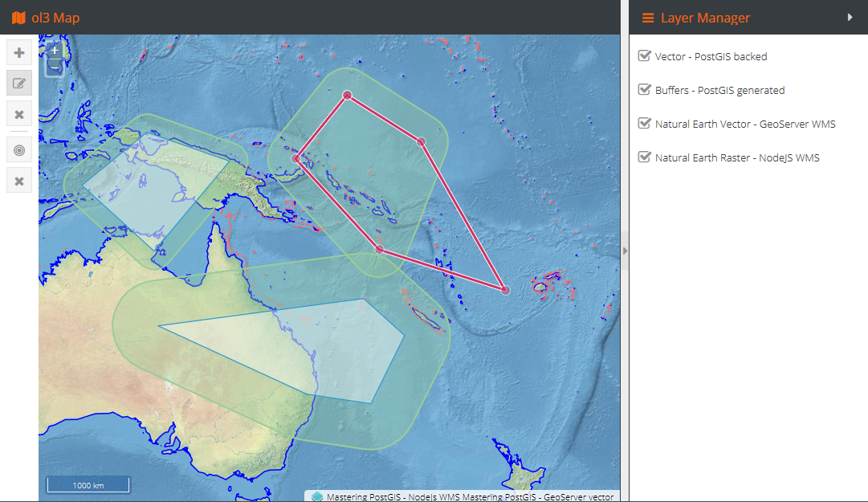Collapse Layer Manager with header arrow
This screenshot has width=868, height=502.
850,18
